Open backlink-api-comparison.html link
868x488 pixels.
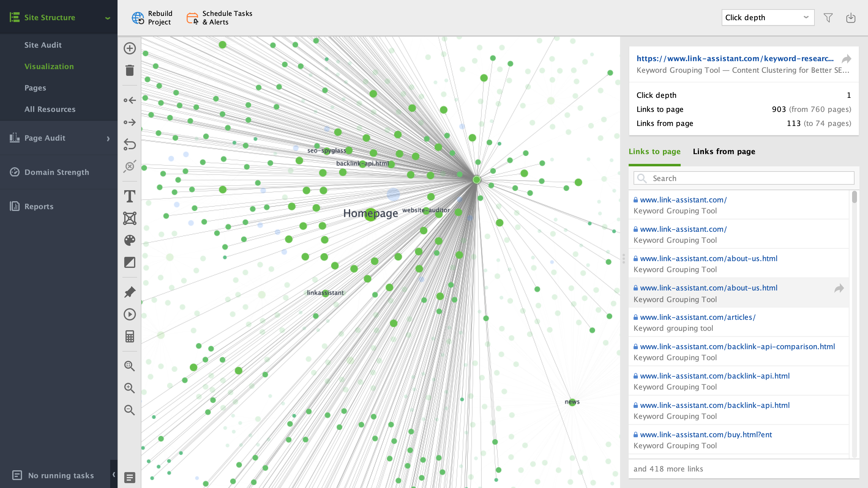click(737, 347)
